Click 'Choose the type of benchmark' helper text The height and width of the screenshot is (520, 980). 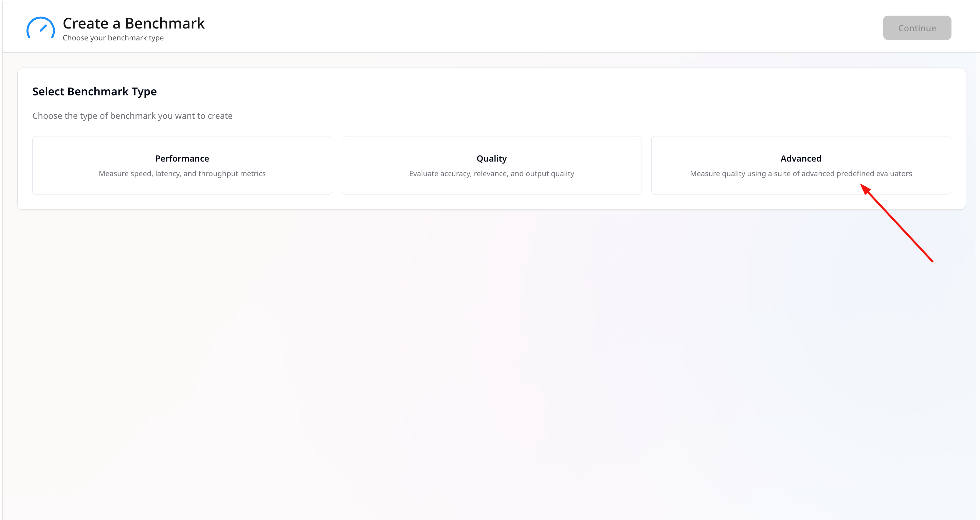pyautogui.click(x=132, y=116)
